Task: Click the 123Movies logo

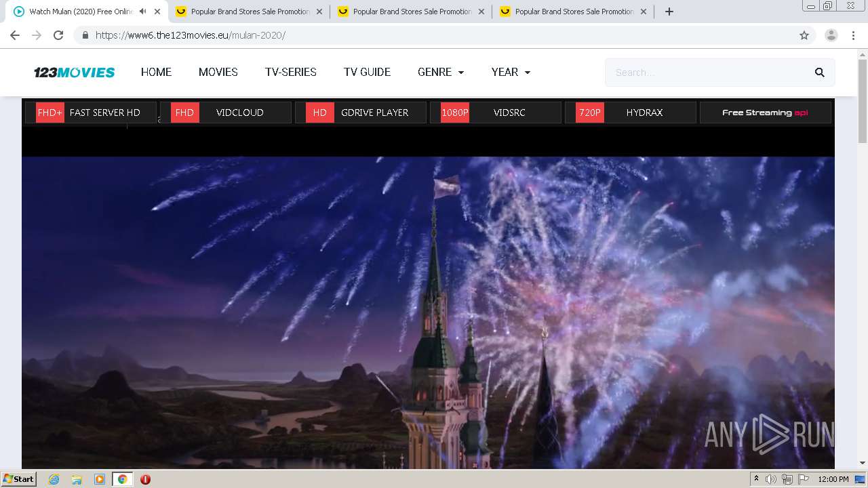Action: point(75,73)
